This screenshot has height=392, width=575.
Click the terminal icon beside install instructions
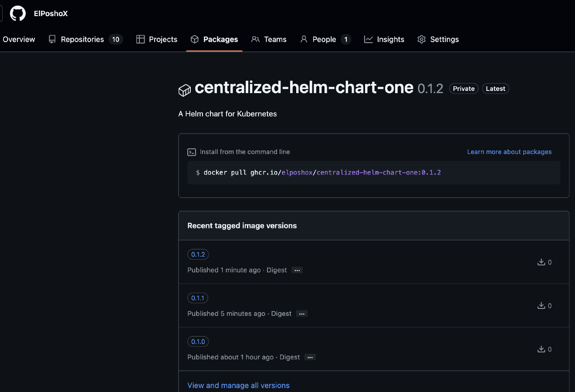coord(191,152)
